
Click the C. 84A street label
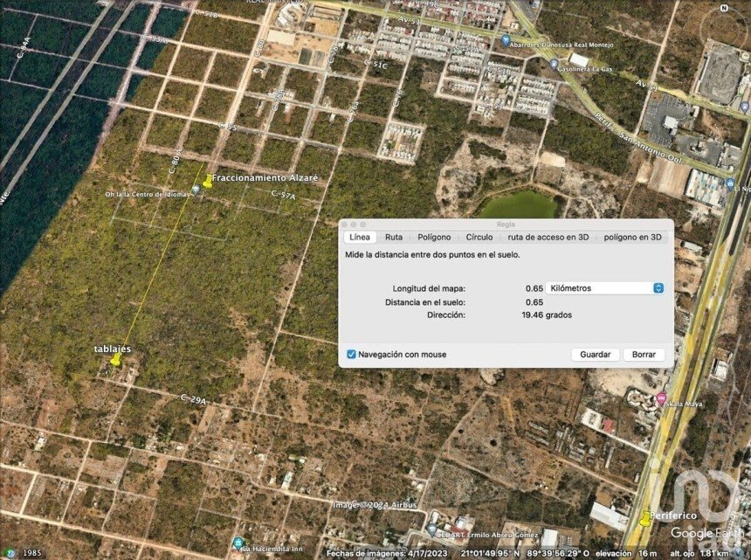[x=22, y=47]
